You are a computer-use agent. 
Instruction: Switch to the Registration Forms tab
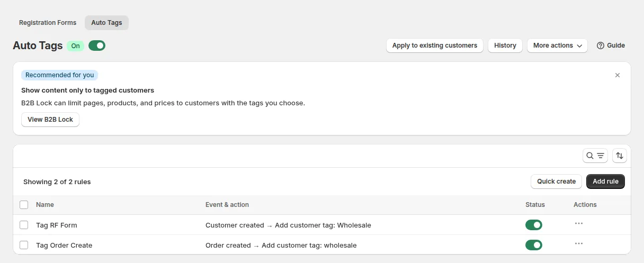coord(48,23)
